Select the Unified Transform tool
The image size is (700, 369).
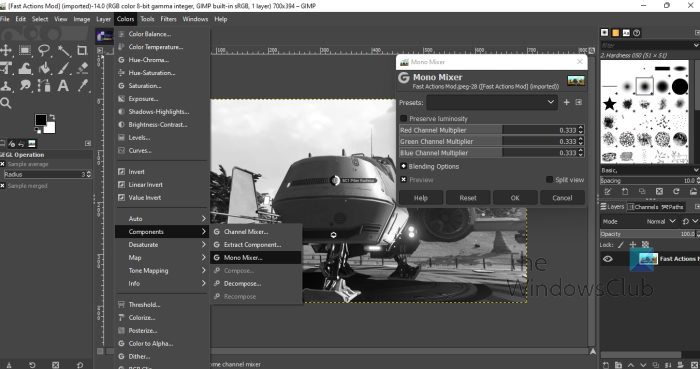[5, 68]
